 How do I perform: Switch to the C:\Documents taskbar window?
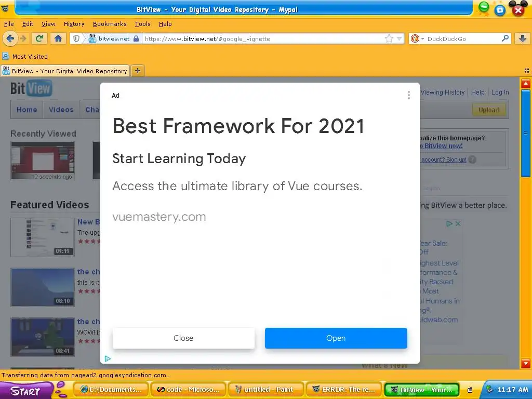111,390
